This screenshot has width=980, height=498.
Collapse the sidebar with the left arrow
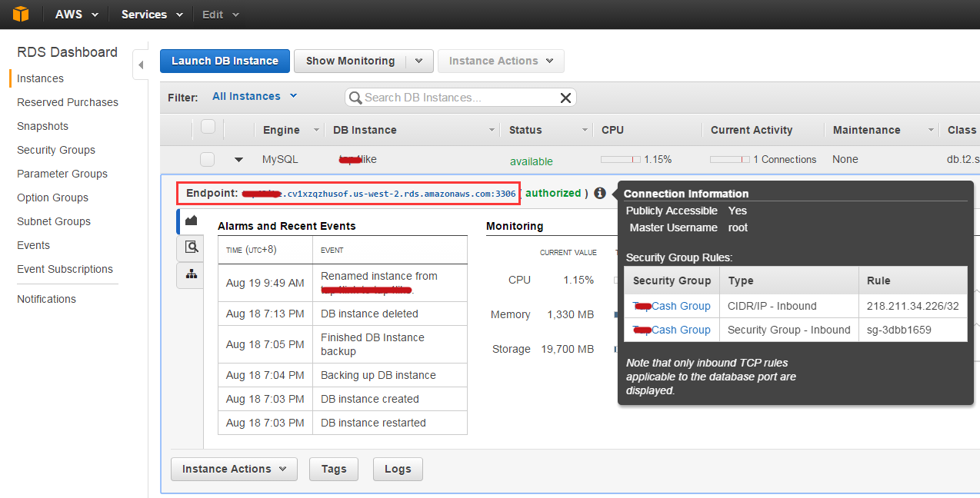coord(140,66)
